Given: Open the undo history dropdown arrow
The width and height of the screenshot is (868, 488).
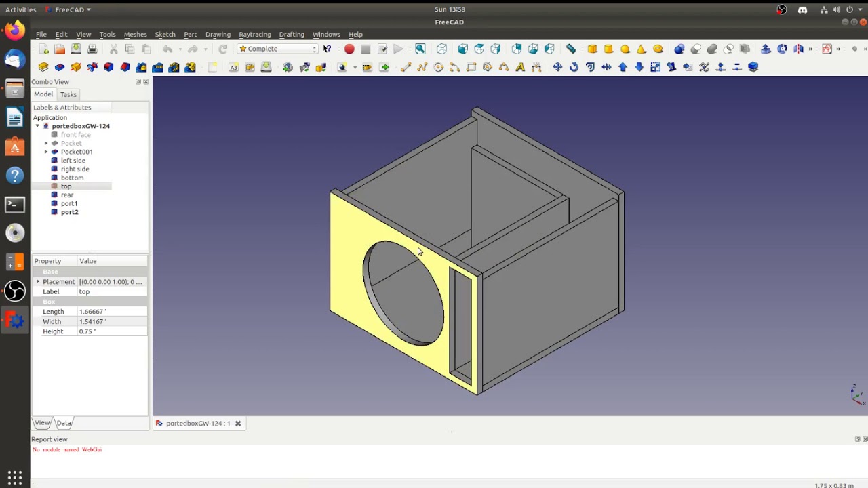Looking at the screenshot, I should coord(180,49).
